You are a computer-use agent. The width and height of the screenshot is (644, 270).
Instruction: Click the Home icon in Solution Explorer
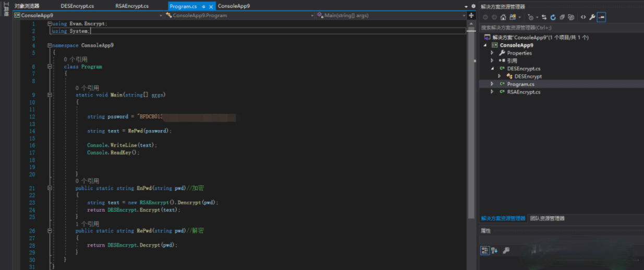pyautogui.click(x=503, y=17)
